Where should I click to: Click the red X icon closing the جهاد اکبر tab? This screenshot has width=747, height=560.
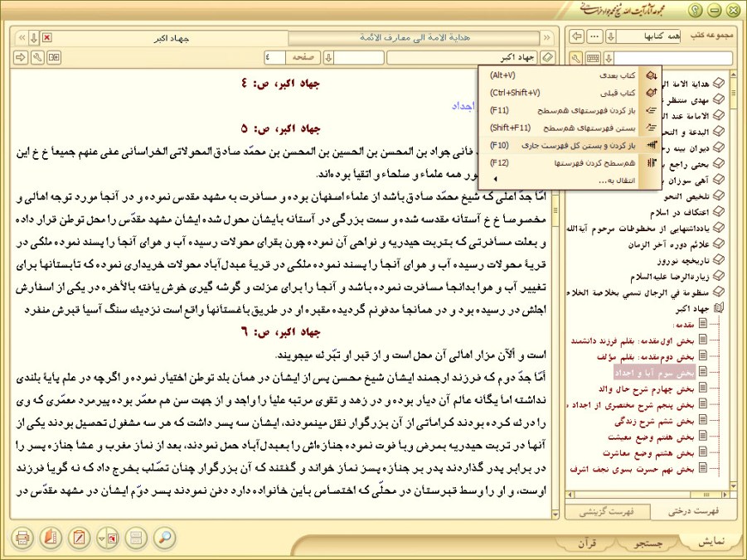pyautogui.click(x=46, y=37)
